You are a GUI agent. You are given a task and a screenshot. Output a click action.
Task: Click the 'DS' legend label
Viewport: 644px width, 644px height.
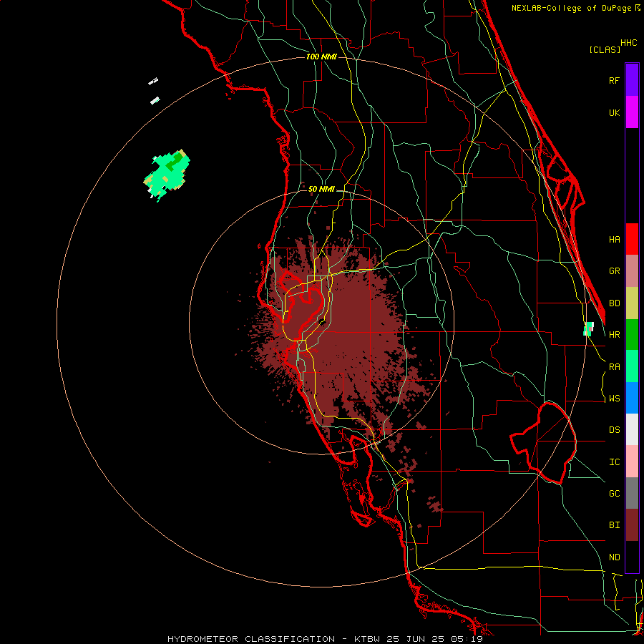614,430
